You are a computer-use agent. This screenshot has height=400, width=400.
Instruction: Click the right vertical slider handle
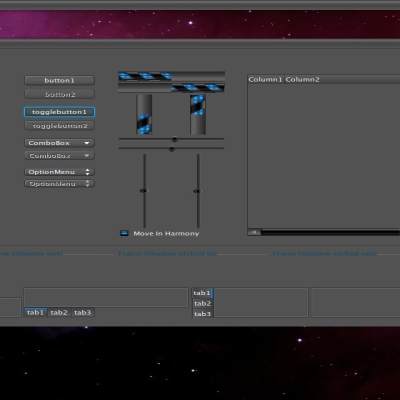[x=197, y=191]
